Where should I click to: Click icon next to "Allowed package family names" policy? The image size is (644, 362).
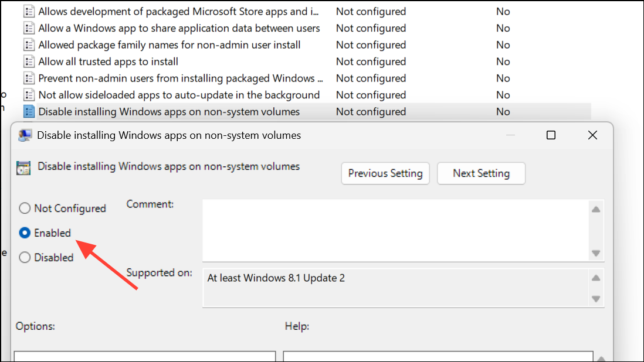coord(29,45)
